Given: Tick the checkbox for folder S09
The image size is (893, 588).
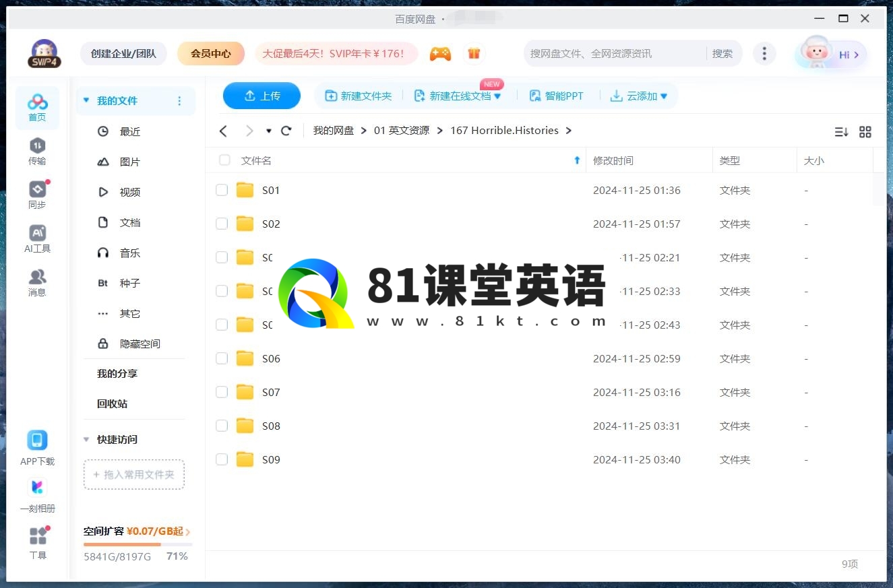Looking at the screenshot, I should (x=222, y=459).
